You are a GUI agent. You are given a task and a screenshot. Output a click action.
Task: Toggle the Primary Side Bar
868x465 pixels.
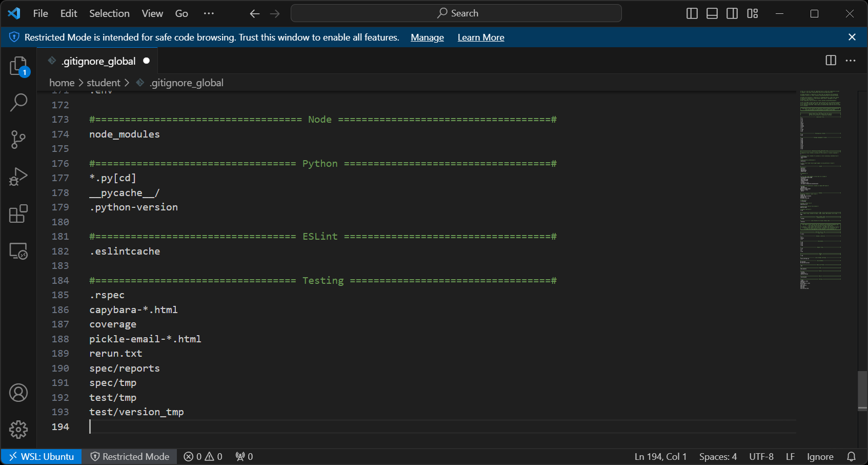pyautogui.click(x=692, y=13)
